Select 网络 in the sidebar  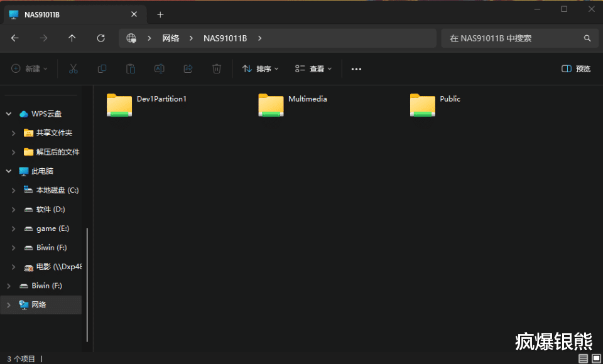(x=38, y=305)
